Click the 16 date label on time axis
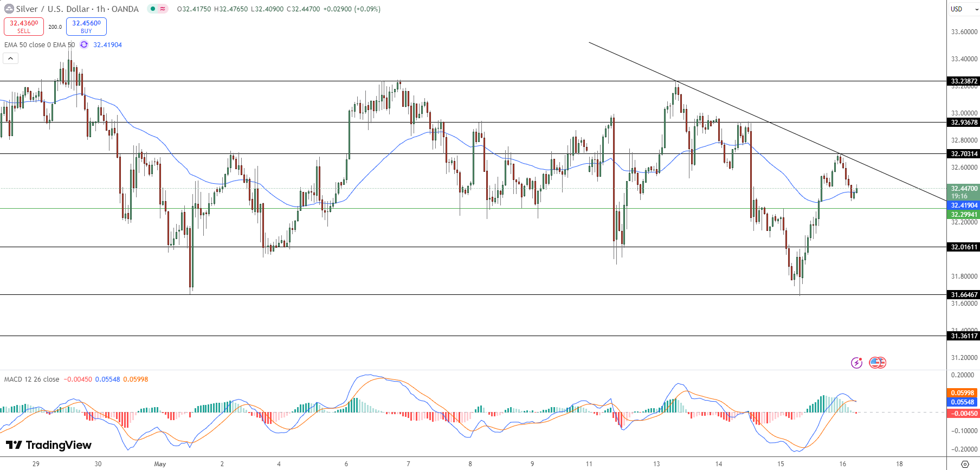Screen dimensions: 980x470 coord(842,463)
